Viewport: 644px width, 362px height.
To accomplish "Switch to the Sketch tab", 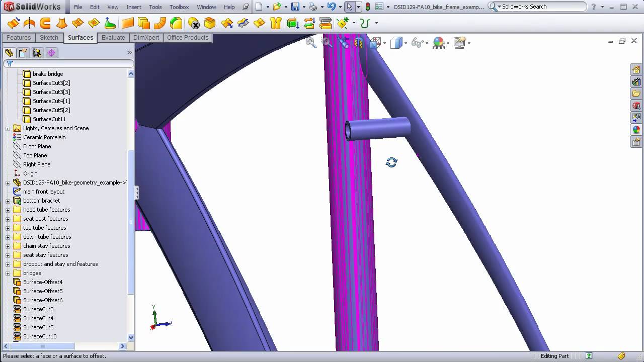I will [49, 38].
